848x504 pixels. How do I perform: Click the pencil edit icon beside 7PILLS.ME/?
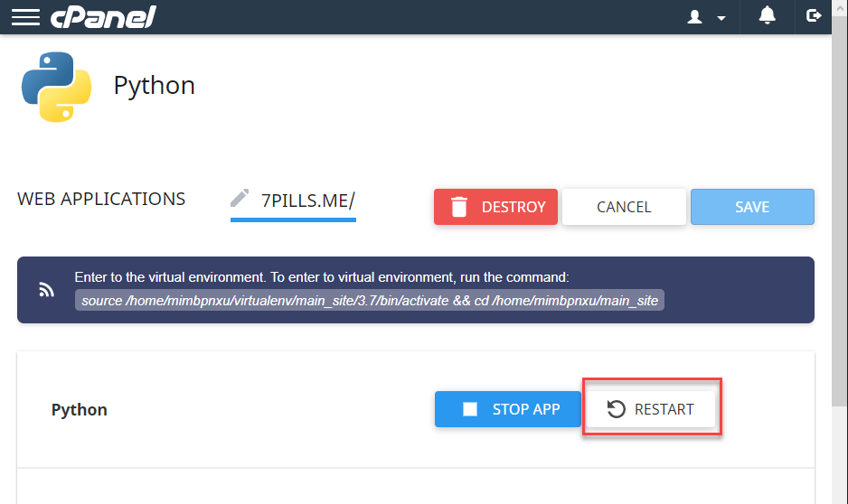[x=240, y=198]
